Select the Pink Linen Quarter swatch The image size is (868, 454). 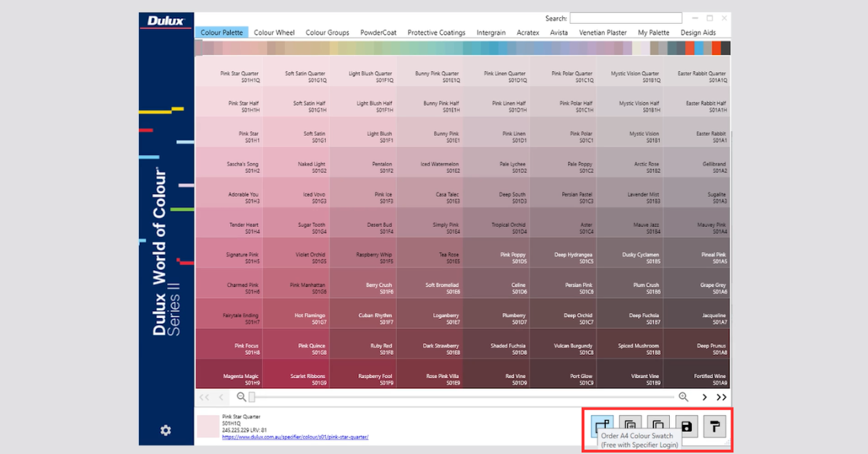[496, 71]
